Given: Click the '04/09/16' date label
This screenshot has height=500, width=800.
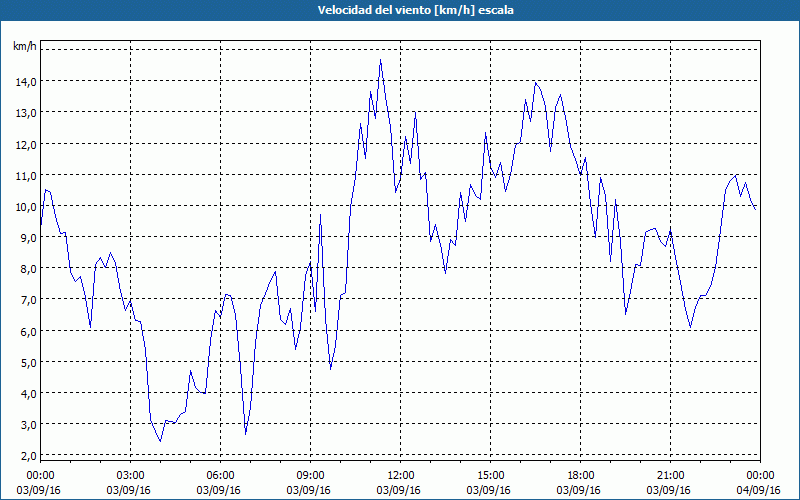Looking at the screenshot, I should pyautogui.click(x=759, y=490).
